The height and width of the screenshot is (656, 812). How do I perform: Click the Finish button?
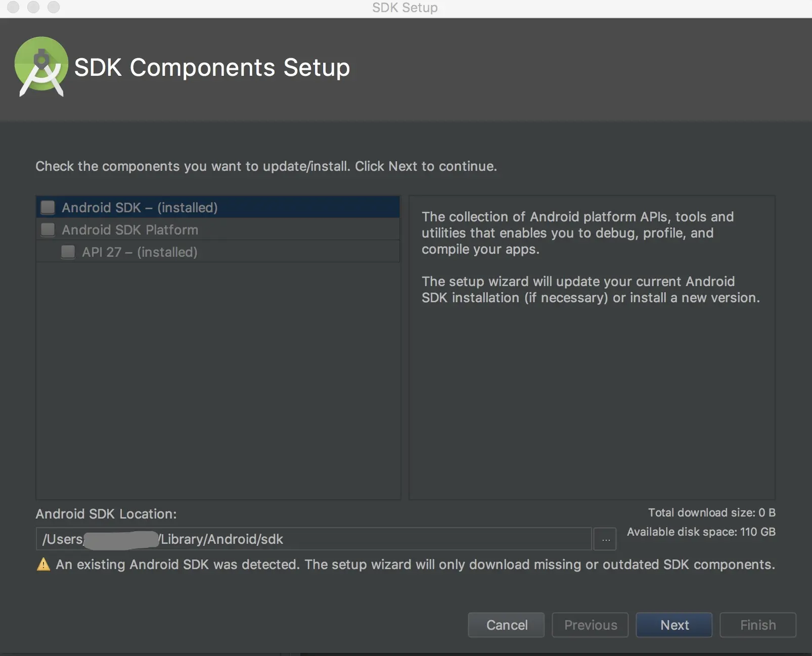coord(758,625)
